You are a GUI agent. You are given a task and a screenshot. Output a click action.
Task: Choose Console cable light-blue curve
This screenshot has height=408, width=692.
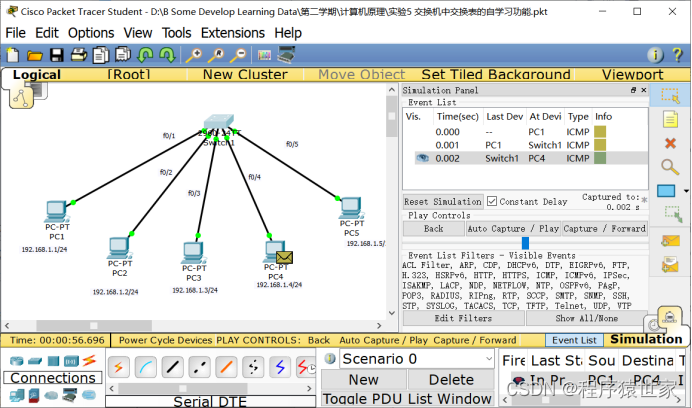(146, 367)
